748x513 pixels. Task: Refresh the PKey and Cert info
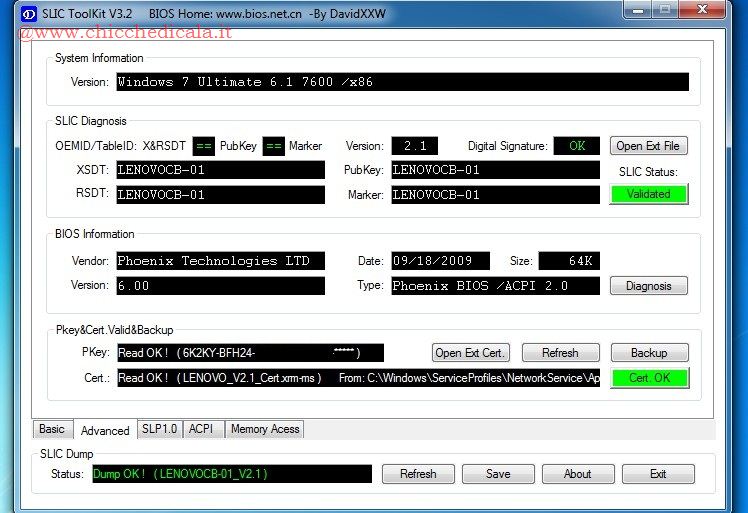[x=560, y=353]
